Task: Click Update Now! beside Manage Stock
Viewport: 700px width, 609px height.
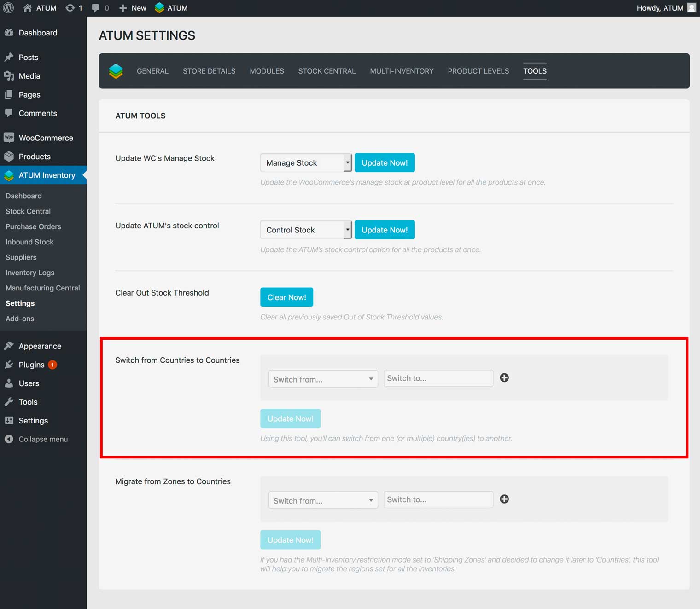Action: point(385,163)
